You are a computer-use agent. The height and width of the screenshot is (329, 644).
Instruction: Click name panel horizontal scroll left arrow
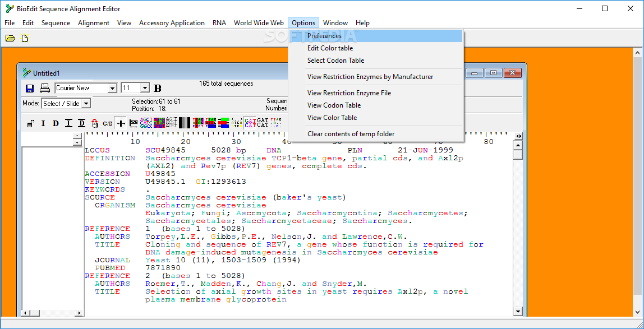tap(25, 313)
